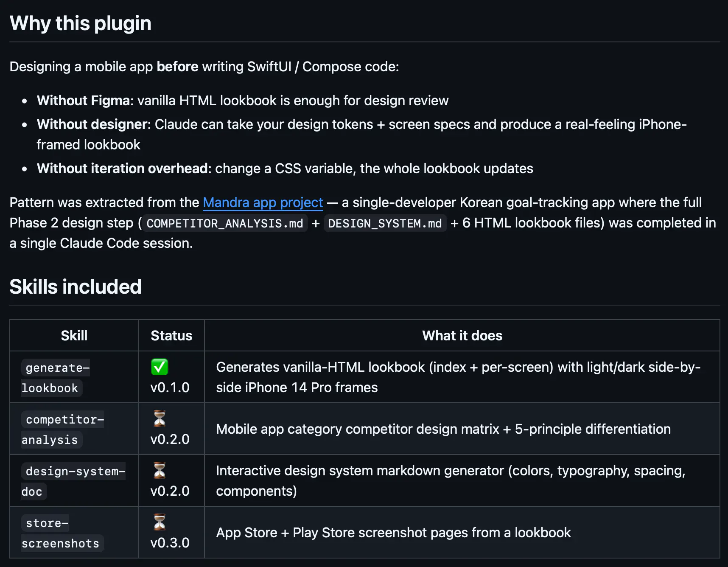
Task: Click the COMPETITOR_ANALYSIS.md inline code
Action: click(225, 223)
